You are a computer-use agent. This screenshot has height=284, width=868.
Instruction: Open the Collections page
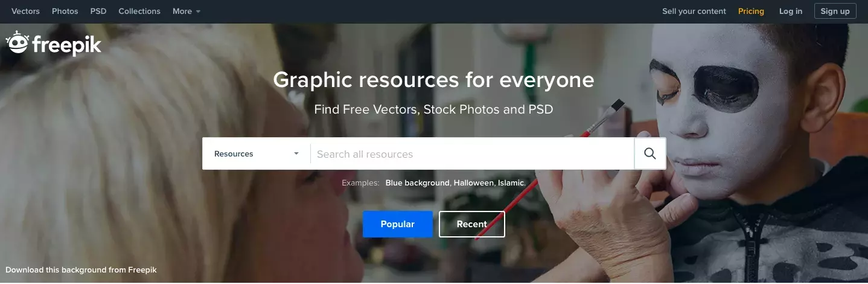point(139,11)
